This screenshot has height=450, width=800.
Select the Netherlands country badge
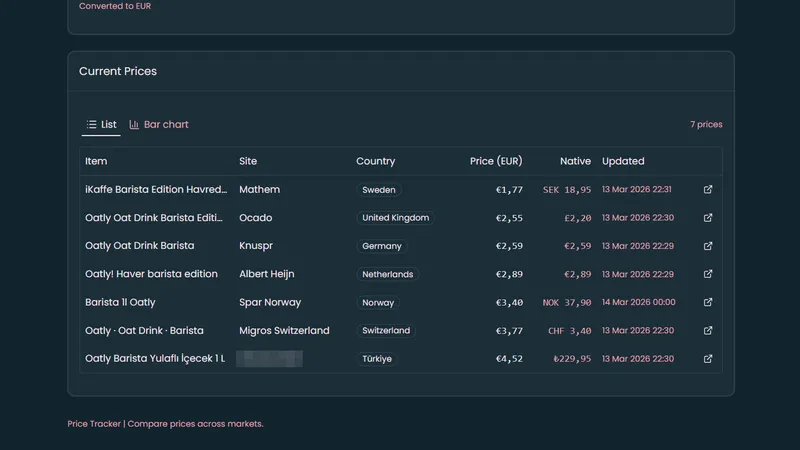click(388, 274)
